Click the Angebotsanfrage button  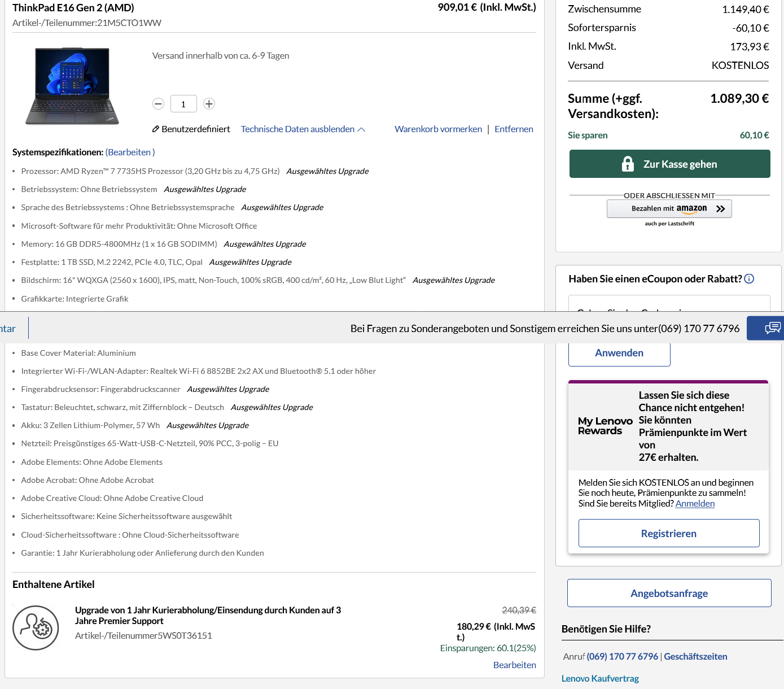(x=669, y=593)
